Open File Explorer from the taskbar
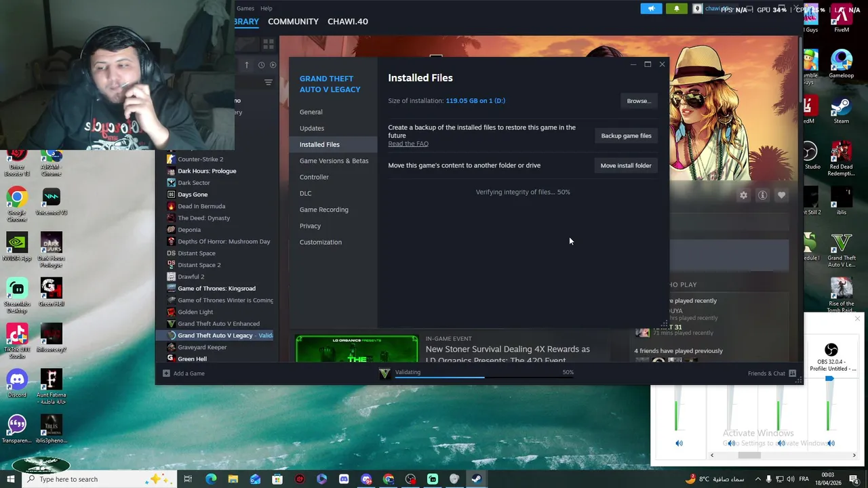This screenshot has width=868, height=488. pos(233,479)
